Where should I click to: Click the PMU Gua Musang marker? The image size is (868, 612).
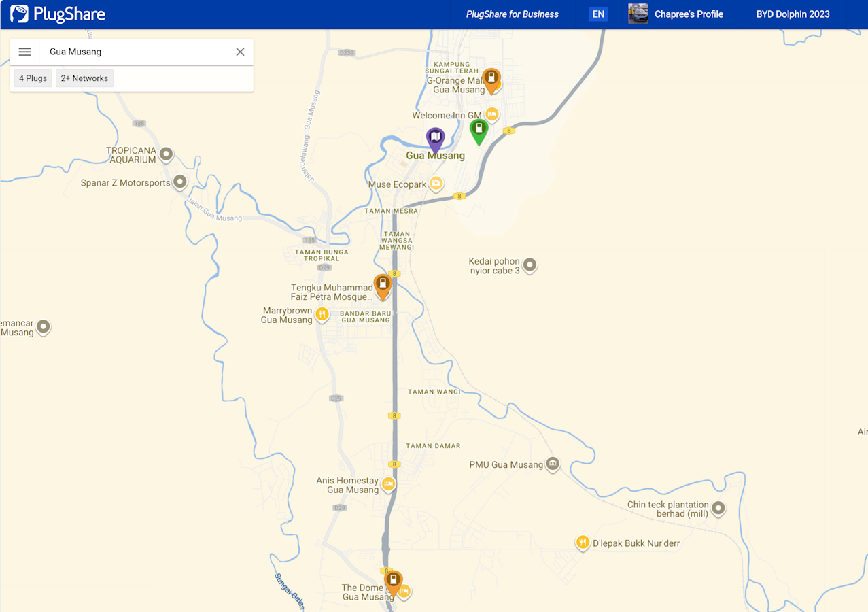click(x=553, y=464)
